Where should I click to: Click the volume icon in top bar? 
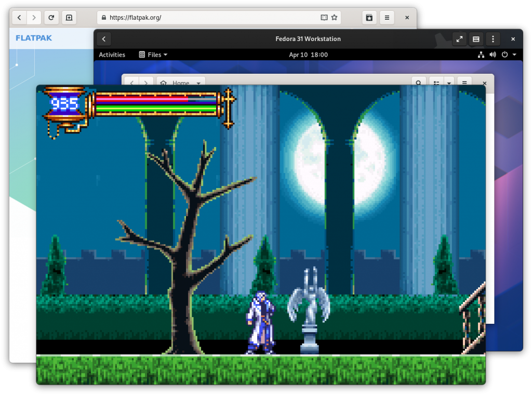point(493,55)
